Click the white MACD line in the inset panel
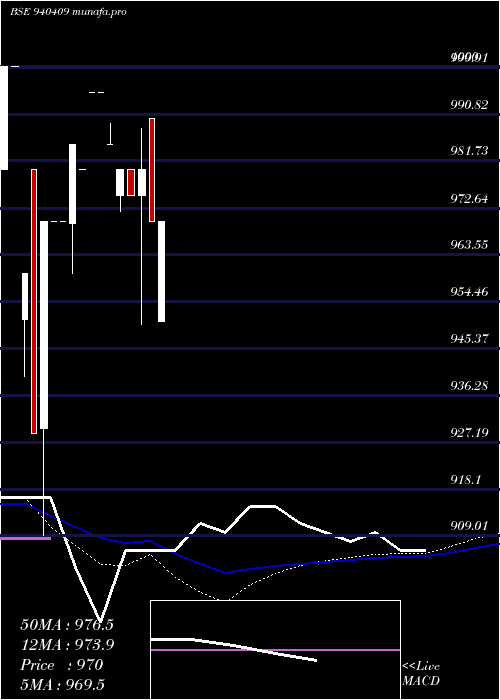500x700 pixels. click(233, 650)
